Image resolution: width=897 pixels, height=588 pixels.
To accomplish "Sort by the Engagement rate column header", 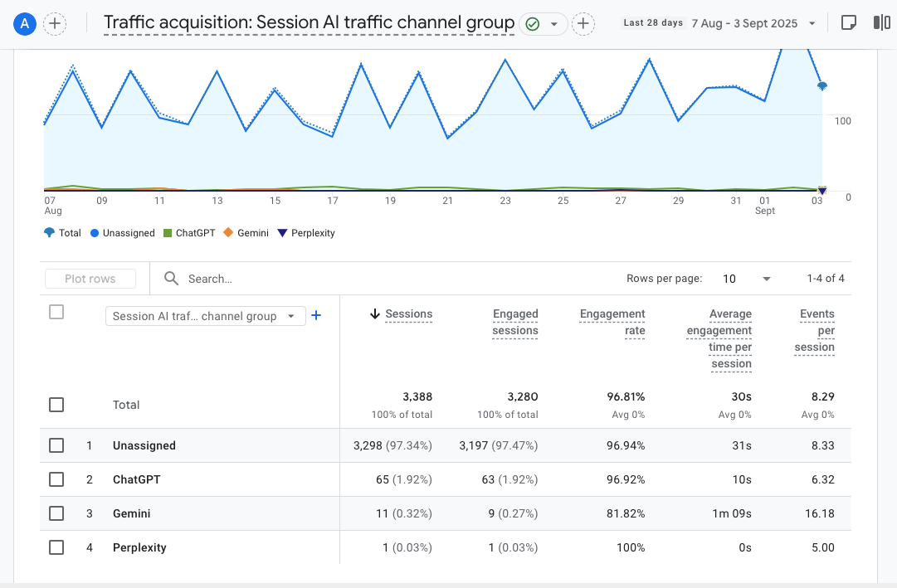I will click(x=612, y=322).
